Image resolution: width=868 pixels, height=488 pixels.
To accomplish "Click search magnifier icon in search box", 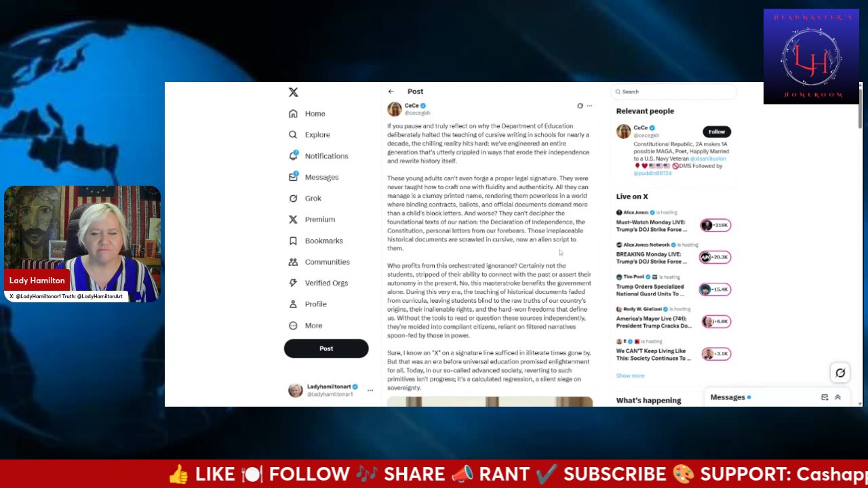I will click(618, 91).
